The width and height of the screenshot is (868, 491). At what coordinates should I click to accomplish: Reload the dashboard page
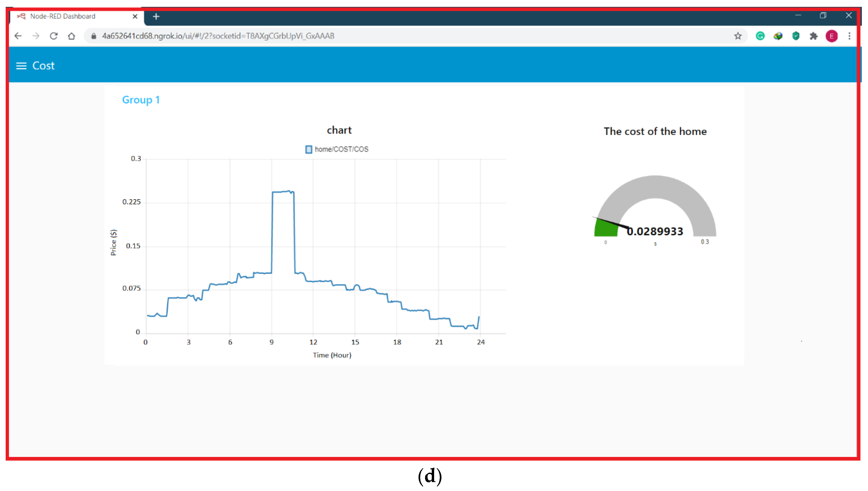pos(54,36)
